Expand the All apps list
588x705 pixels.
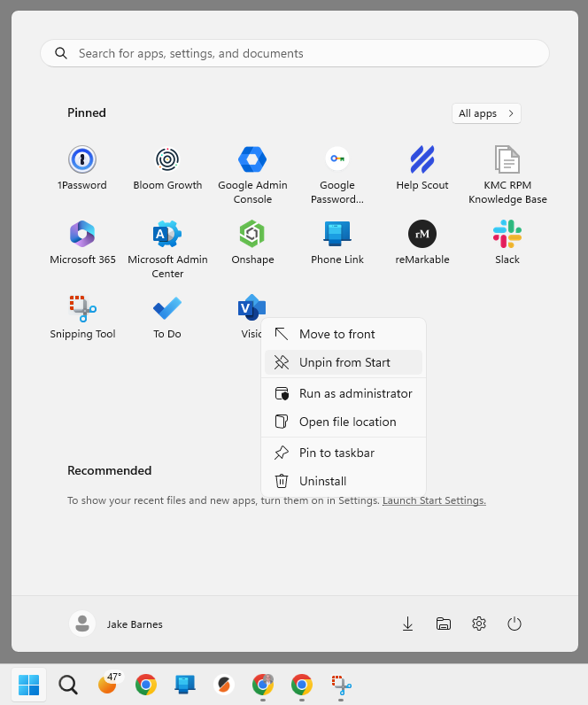[486, 113]
